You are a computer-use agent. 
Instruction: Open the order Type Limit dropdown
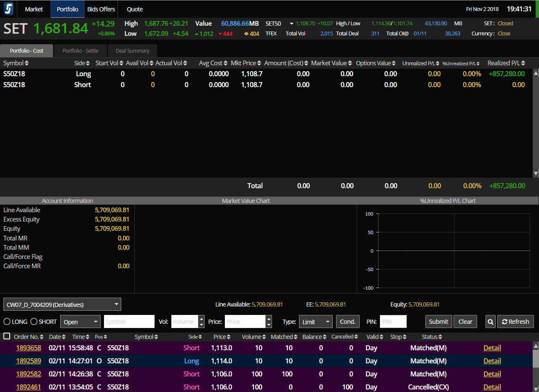click(315, 322)
